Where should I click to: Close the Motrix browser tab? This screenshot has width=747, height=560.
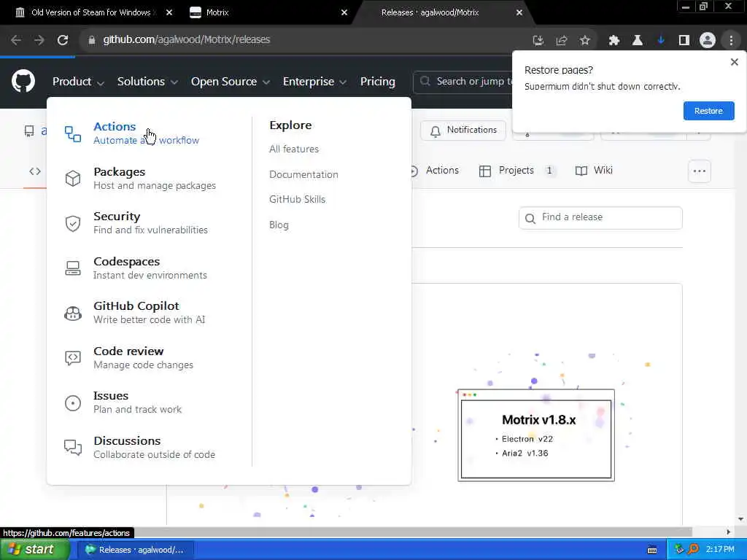[344, 13]
